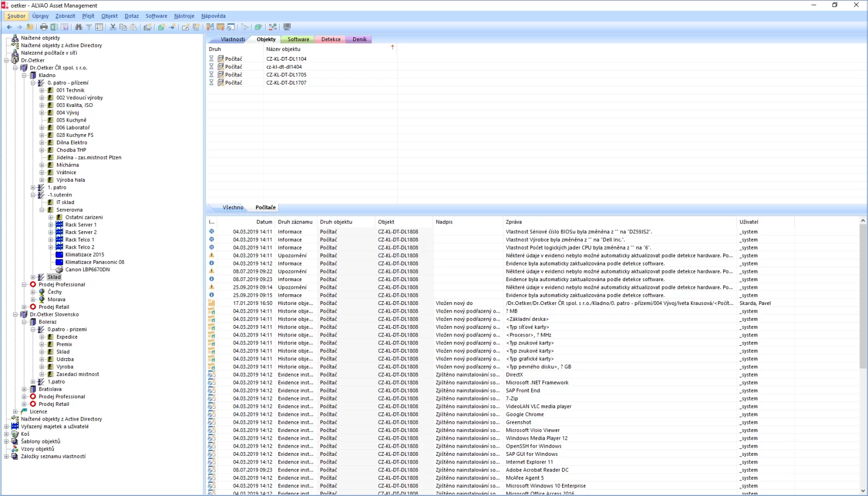Open the Soubor menu
Viewport: 868px width, 496px height.
[x=16, y=16]
